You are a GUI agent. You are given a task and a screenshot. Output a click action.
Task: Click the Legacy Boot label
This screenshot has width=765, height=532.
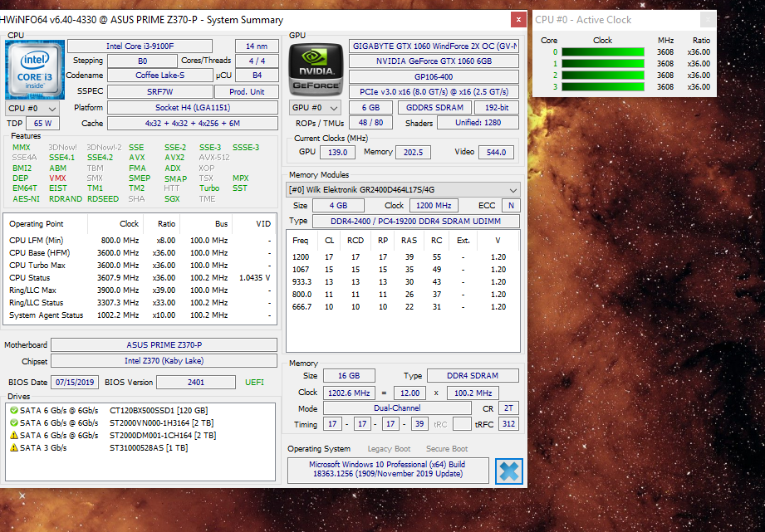(x=389, y=449)
